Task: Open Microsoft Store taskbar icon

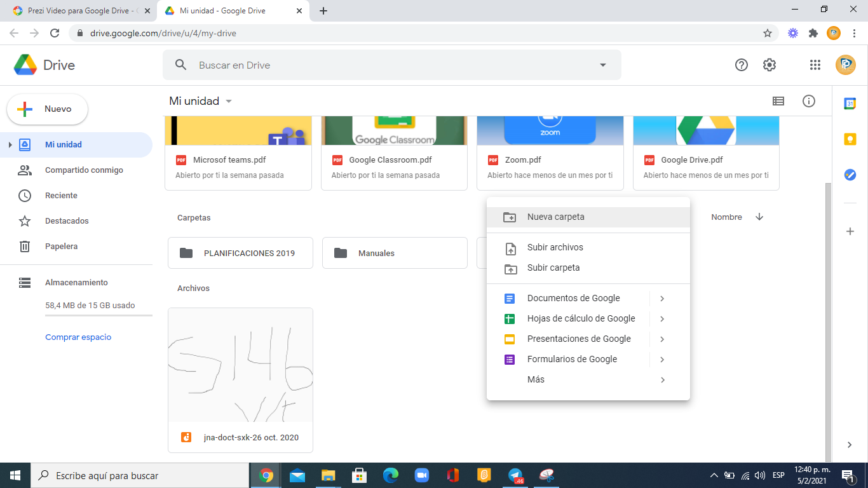Action: point(360,475)
